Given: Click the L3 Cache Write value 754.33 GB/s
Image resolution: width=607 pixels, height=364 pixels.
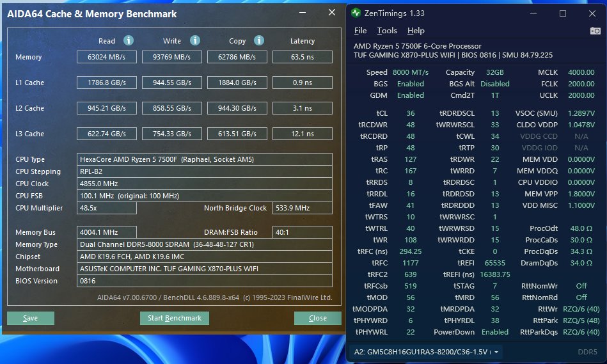Looking at the screenshot, I should point(172,134).
